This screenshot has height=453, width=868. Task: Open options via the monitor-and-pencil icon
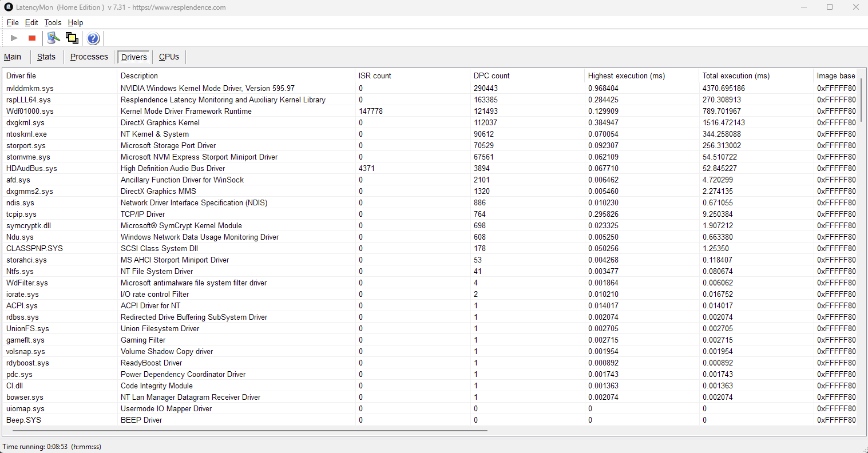coord(53,38)
